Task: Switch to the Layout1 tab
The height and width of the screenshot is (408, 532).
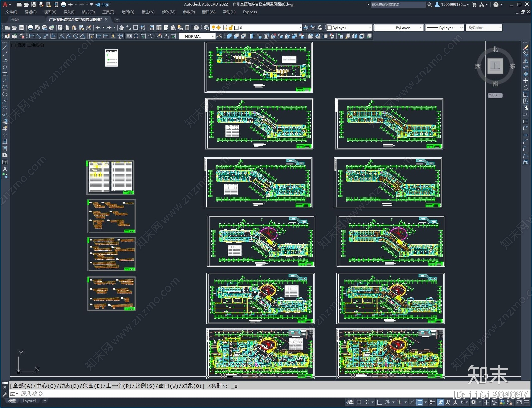Action: (x=29, y=401)
